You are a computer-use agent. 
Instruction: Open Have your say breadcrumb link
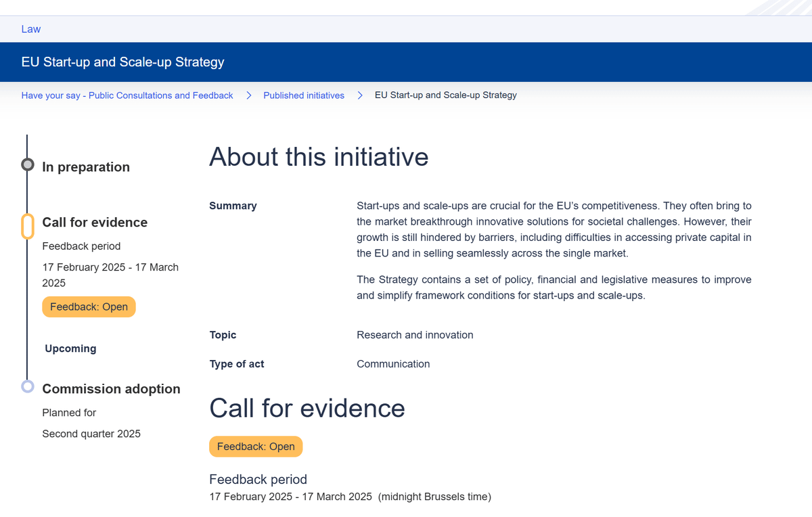pyautogui.click(x=127, y=95)
